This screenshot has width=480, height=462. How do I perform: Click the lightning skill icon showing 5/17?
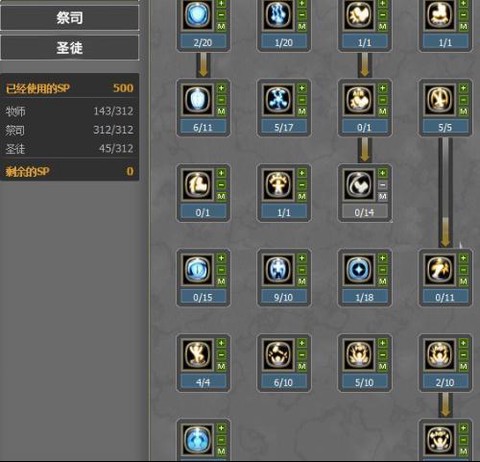pos(278,99)
